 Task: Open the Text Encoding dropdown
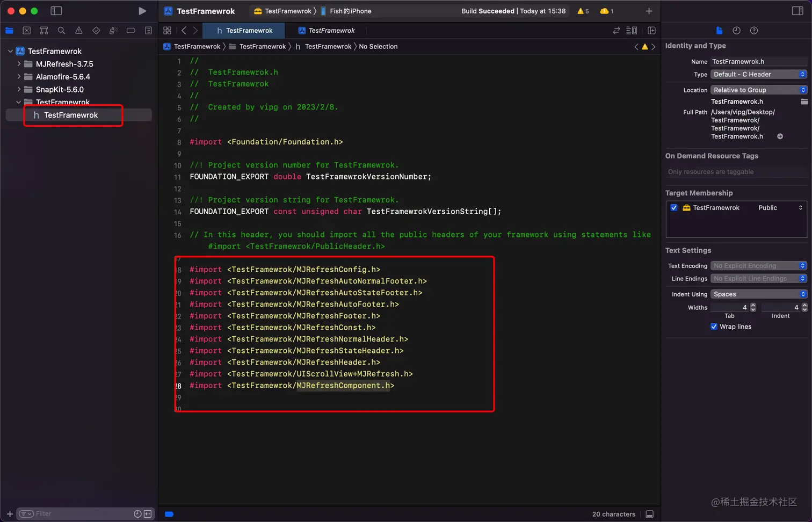[759, 266]
